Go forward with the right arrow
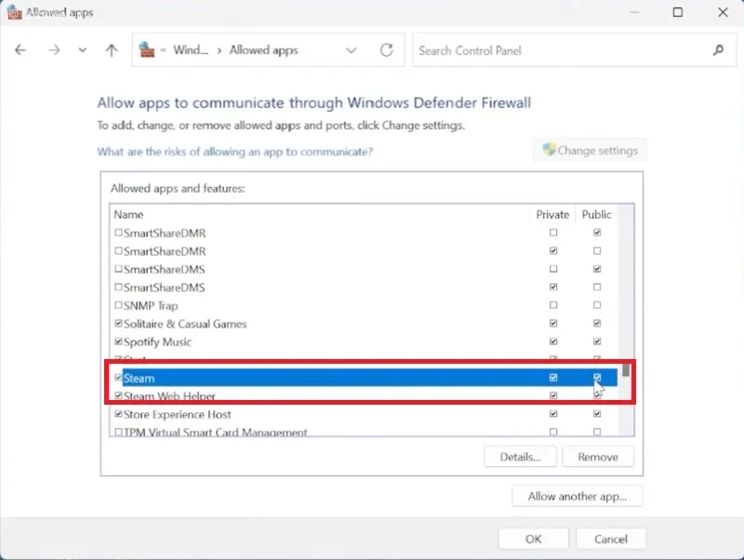 54,50
